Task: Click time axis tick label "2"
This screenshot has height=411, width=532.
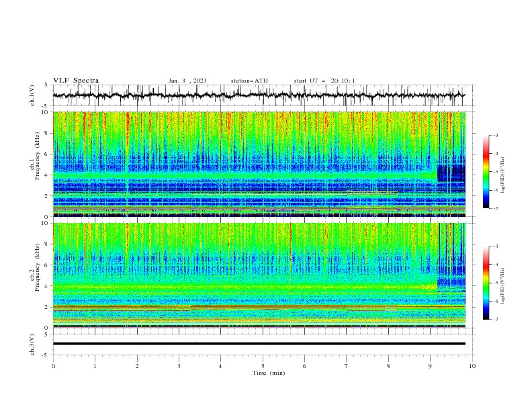Action: click(137, 366)
